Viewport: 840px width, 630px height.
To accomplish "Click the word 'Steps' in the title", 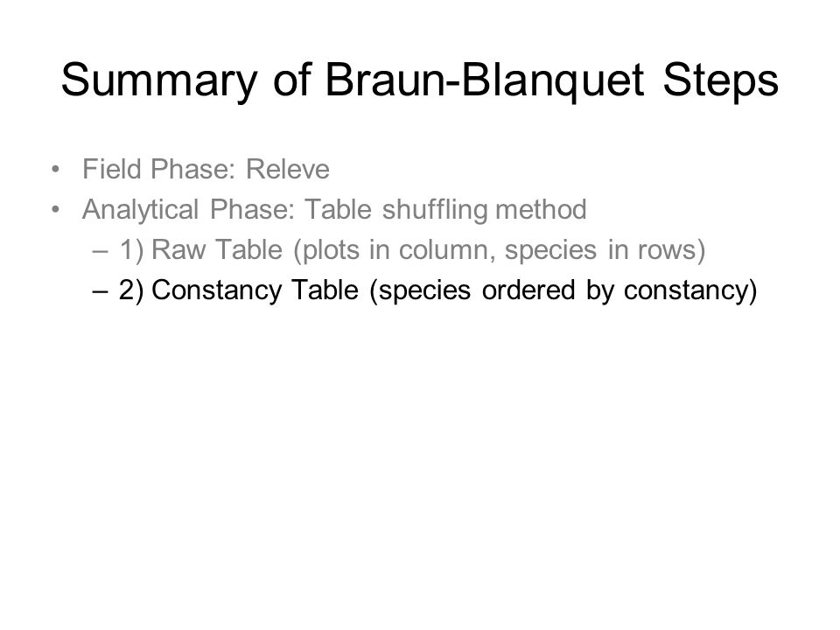I will (x=720, y=80).
